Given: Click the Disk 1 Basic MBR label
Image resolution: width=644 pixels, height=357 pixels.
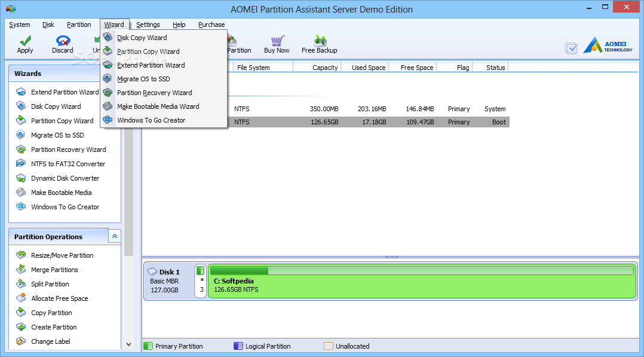Looking at the screenshot, I should (x=164, y=281).
